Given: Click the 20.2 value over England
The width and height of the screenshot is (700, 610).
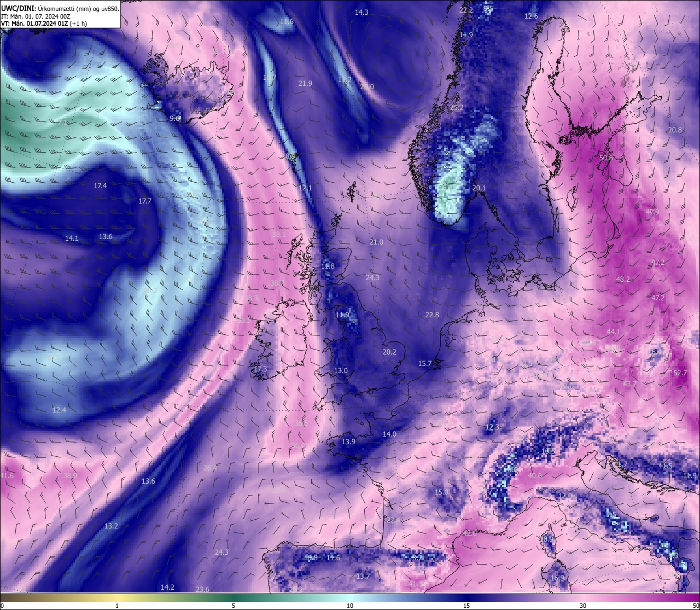Looking at the screenshot, I should coord(389,352).
